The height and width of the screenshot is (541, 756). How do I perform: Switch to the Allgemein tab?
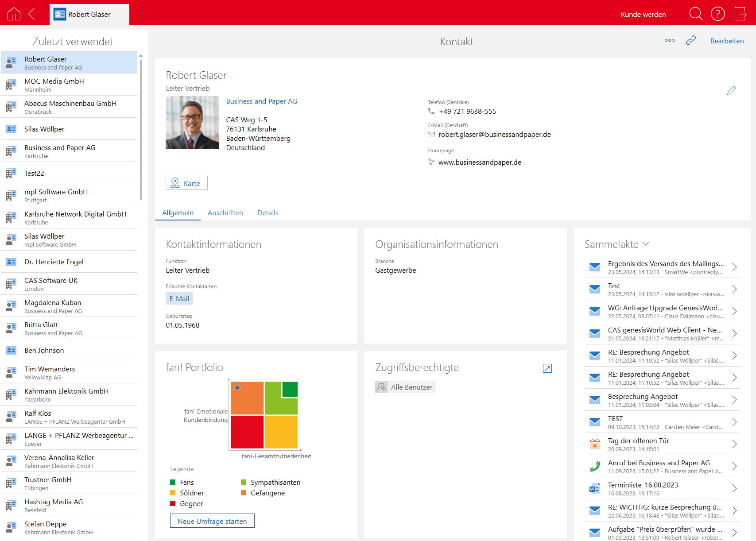pos(178,213)
